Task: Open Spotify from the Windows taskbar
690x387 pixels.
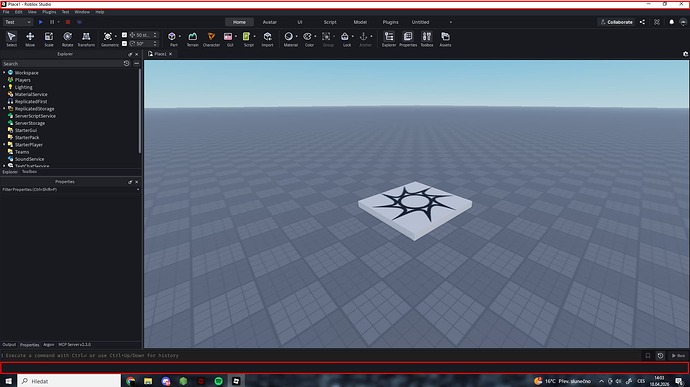Action: [219, 381]
